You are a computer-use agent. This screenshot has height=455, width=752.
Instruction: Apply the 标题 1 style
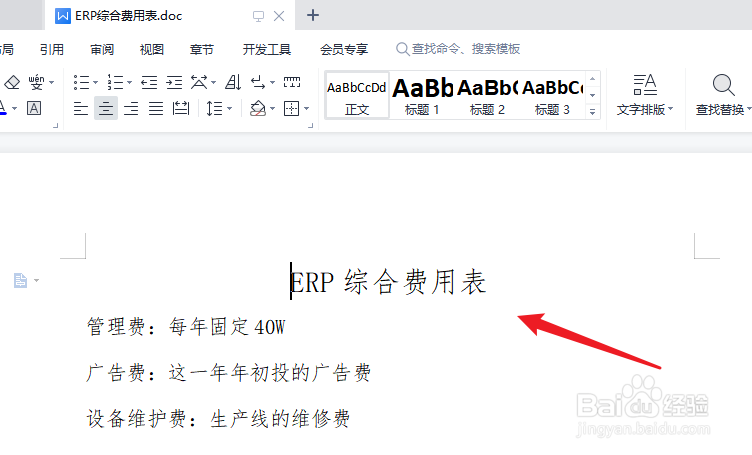click(422, 95)
